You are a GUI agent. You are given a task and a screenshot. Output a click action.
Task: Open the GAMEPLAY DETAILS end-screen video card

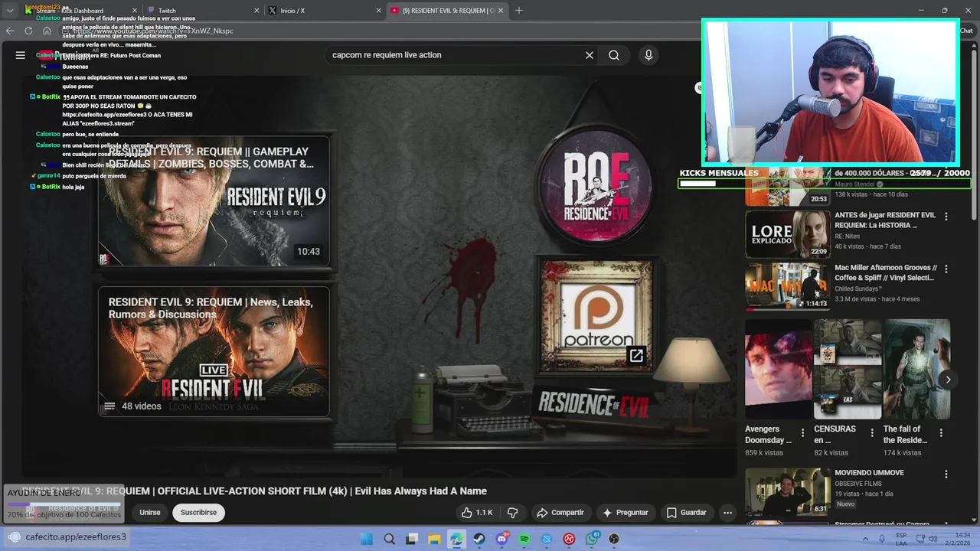point(214,201)
